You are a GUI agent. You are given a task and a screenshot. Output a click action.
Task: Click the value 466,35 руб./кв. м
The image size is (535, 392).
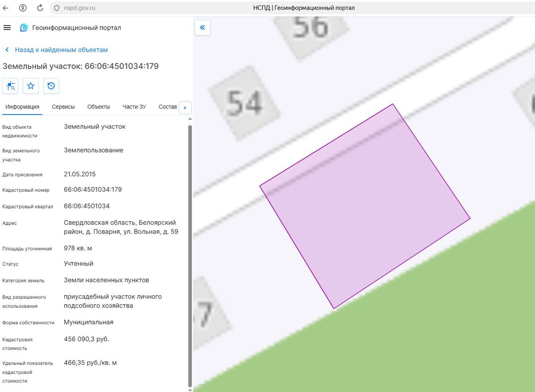pos(91,363)
